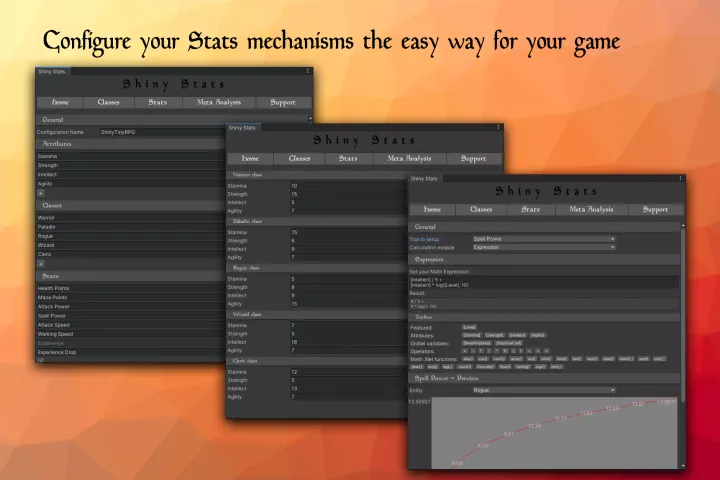This screenshot has height=480, width=720.
Task: Select Attack Power in Home Stats list
Action: (x=131, y=307)
